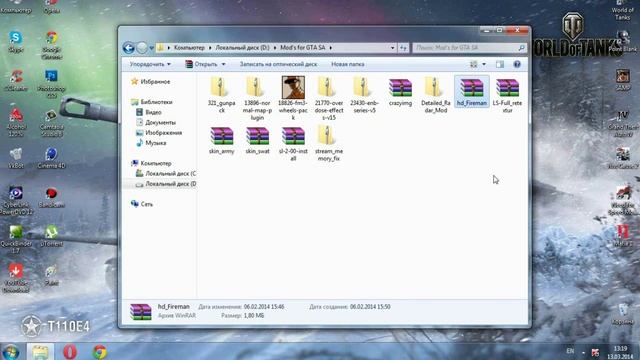Open the Alcohol 120% desktop shortcut
The width and height of the screenshot is (640, 360).
coord(16,122)
